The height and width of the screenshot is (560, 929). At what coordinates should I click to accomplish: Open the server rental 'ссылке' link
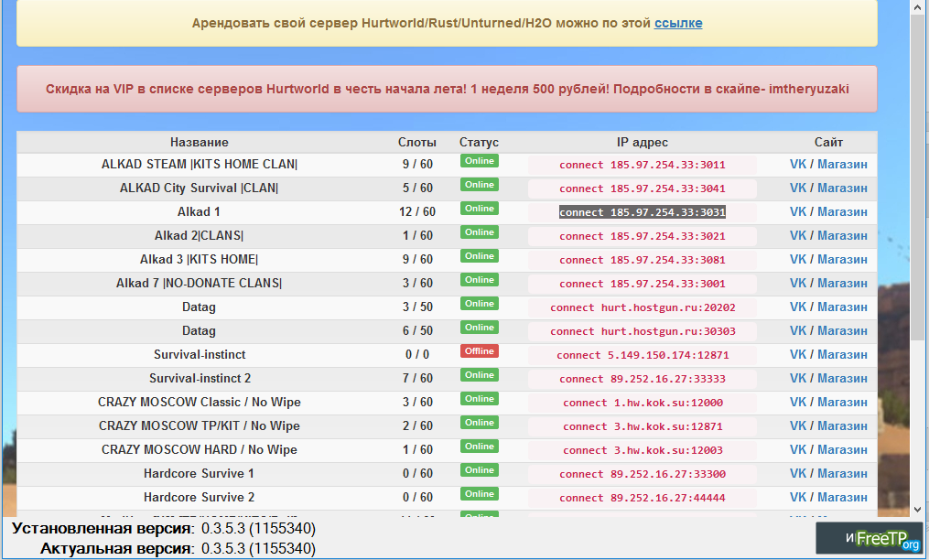678,22
